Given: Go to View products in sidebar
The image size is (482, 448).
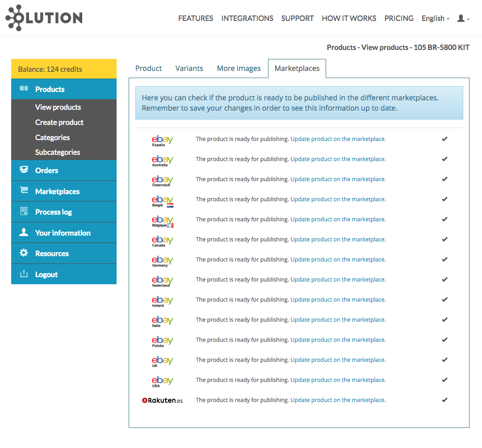Looking at the screenshot, I should (x=58, y=107).
